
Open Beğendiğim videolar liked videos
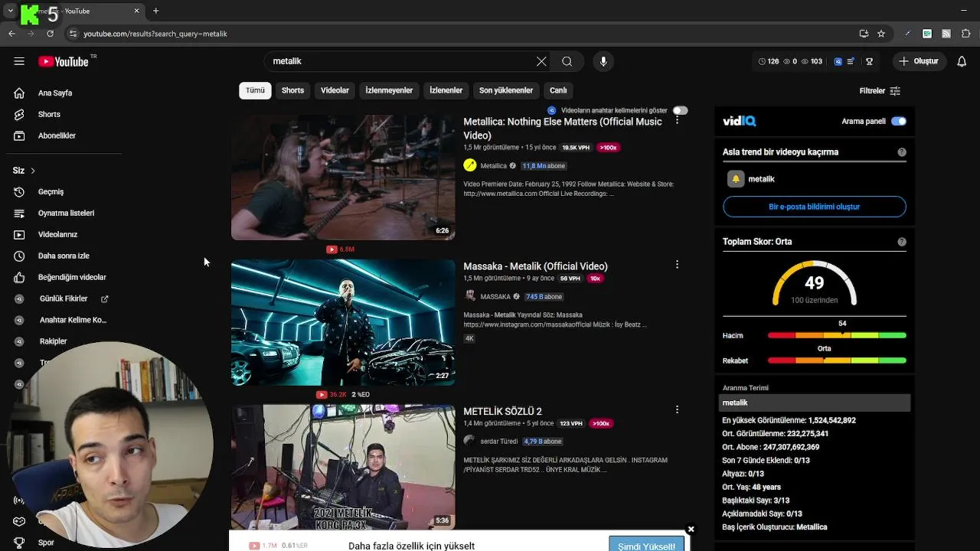pos(72,277)
